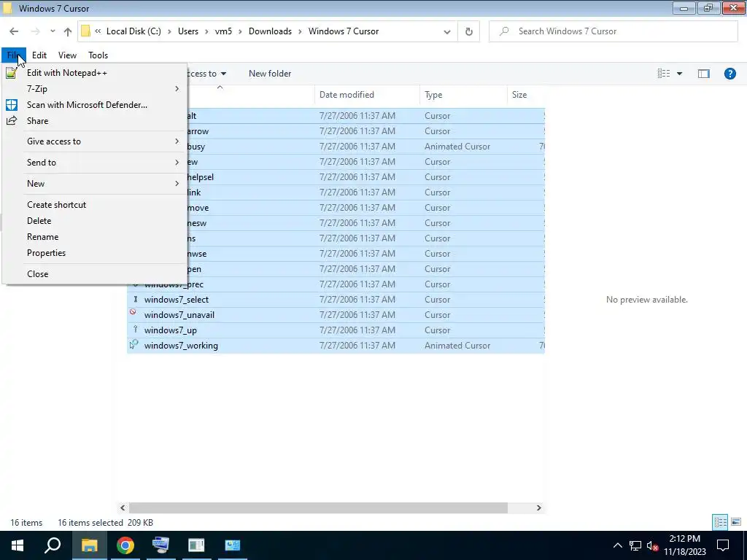Click Local Disk (C:) breadcrumb
Image resolution: width=747 pixels, height=560 pixels.
point(133,31)
